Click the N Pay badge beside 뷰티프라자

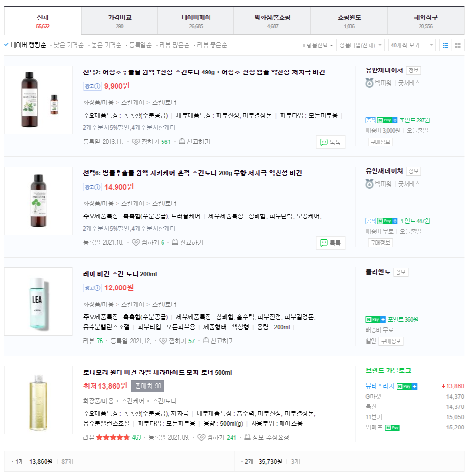(x=407, y=386)
